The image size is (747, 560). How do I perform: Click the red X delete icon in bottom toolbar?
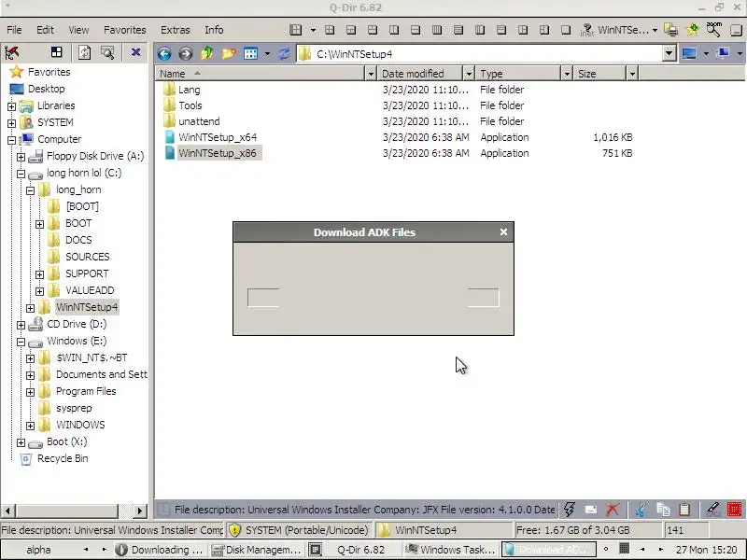click(613, 509)
